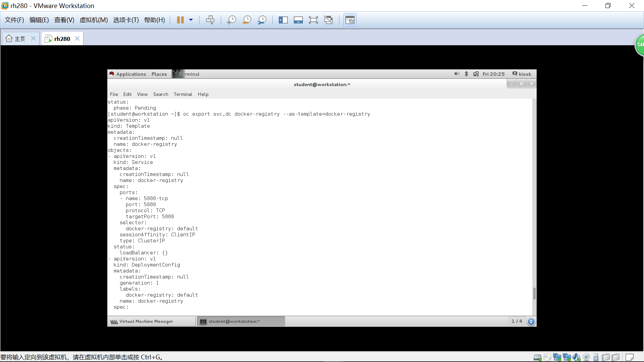Enter full screen mode for the VM
The image size is (644, 362).
[313, 20]
